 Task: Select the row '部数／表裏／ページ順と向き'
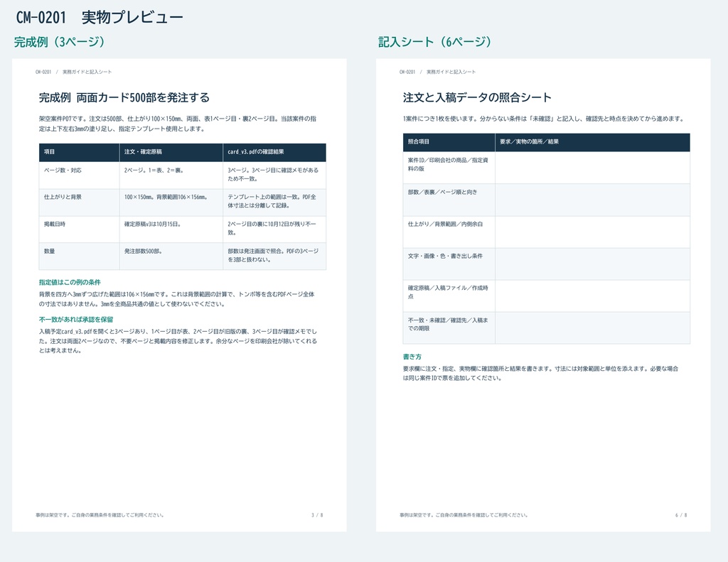547,200
